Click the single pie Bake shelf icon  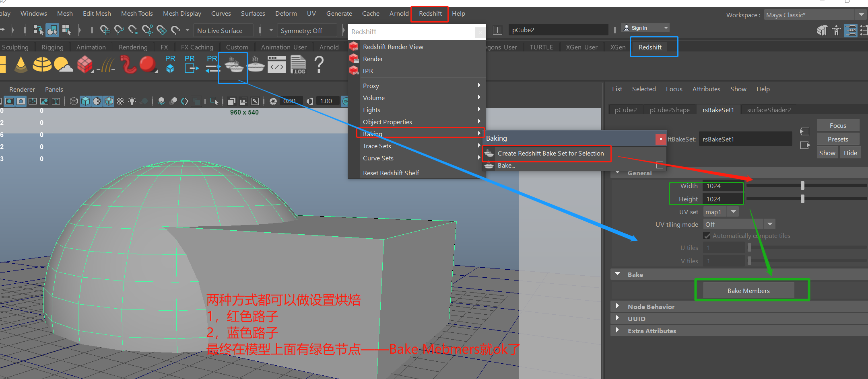[256, 64]
